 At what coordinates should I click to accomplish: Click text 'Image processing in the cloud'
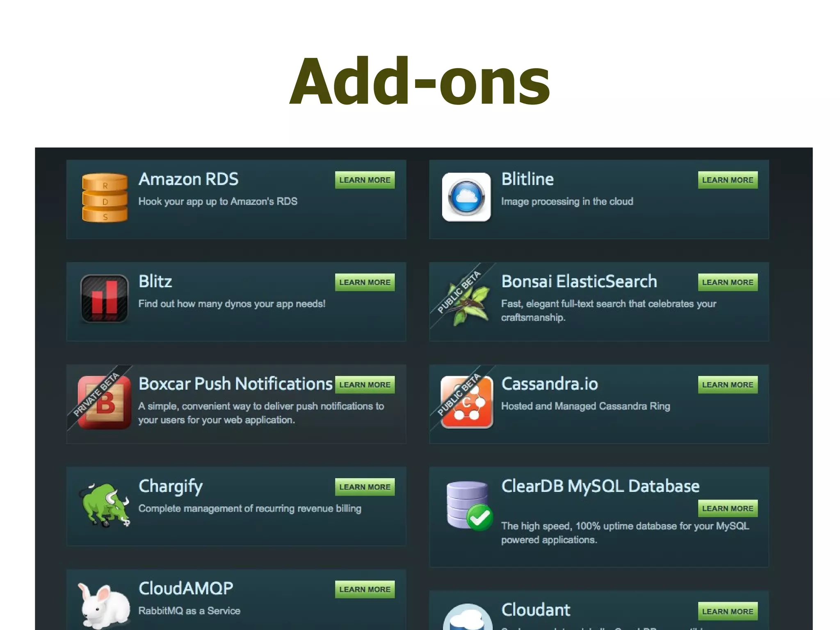tap(567, 201)
